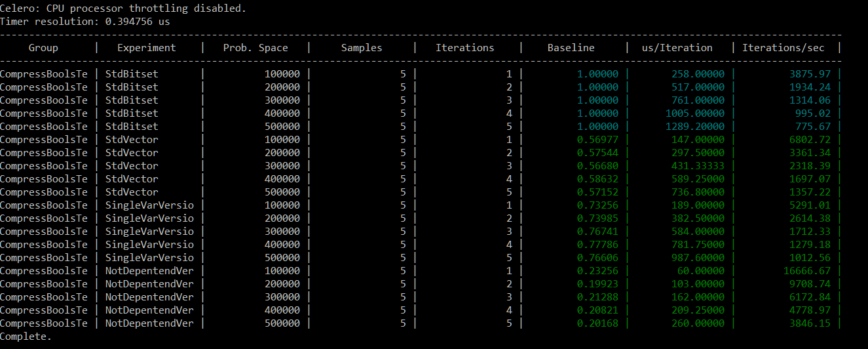868x349 pixels.
Task: Select the us/Iteration value 781.75000
Action: (698, 245)
